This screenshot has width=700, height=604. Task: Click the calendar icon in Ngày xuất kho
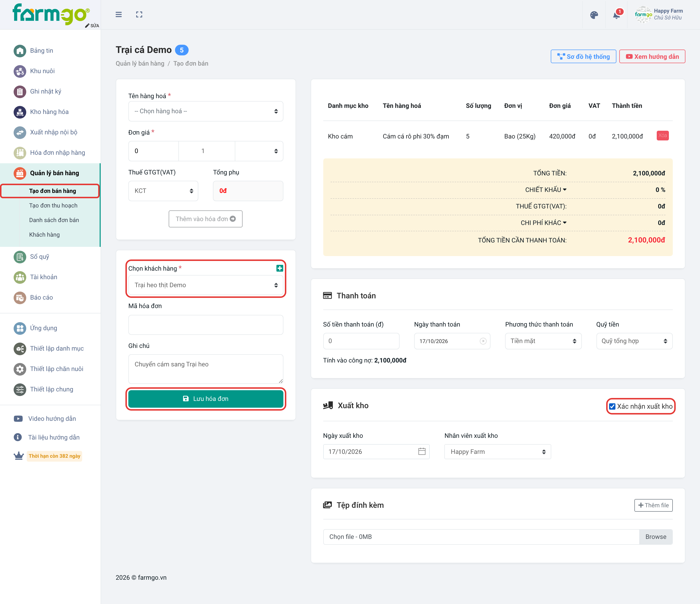pos(422,451)
